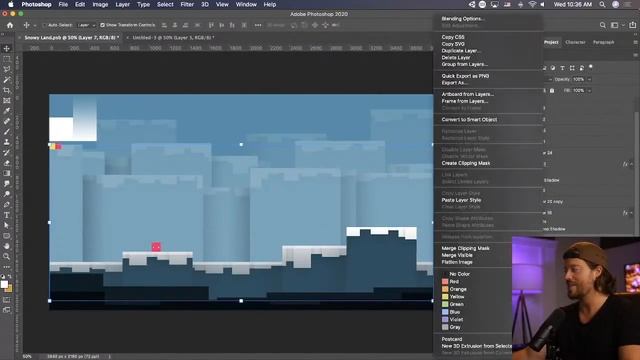Open more align options three-dots
This screenshot has width=640, height=360.
tap(258, 25)
